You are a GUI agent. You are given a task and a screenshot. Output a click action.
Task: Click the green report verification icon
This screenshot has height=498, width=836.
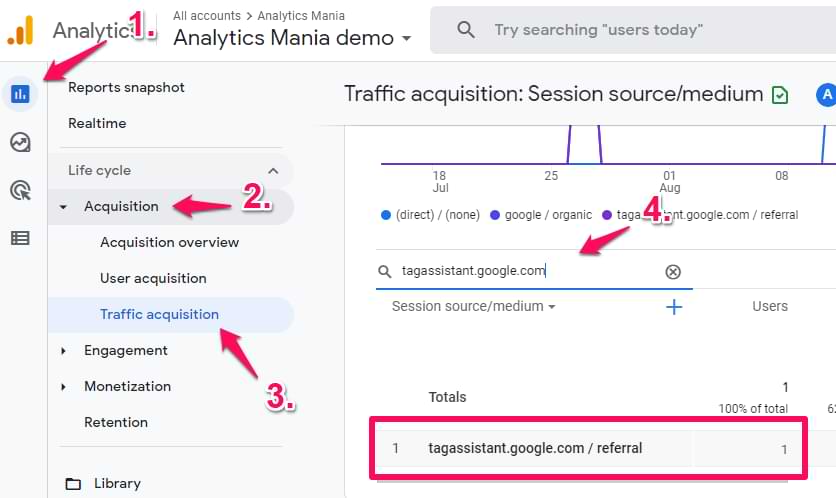pyautogui.click(x=780, y=95)
